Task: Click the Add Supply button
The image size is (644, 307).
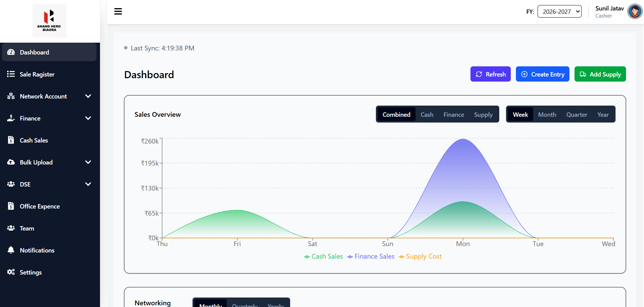Action: coord(600,74)
